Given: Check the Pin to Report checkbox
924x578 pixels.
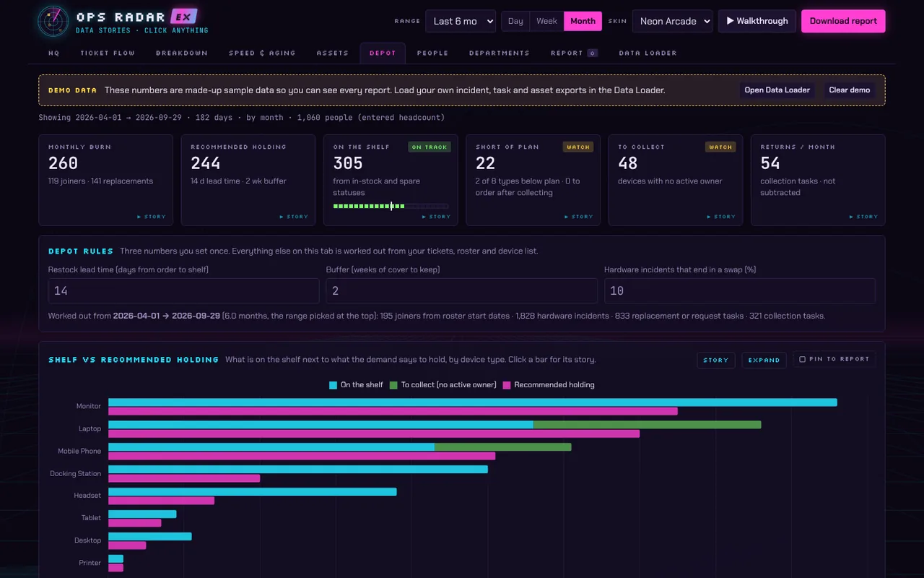Looking at the screenshot, I should pos(803,359).
